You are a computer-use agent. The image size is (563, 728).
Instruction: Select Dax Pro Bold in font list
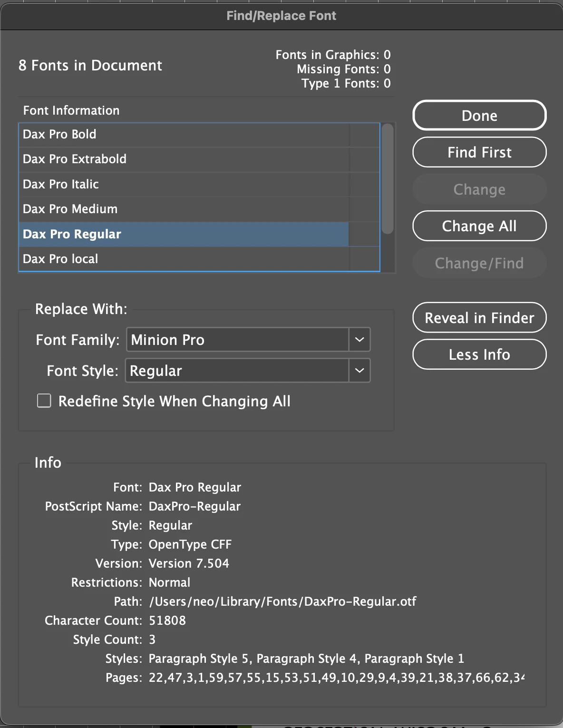[199, 135]
